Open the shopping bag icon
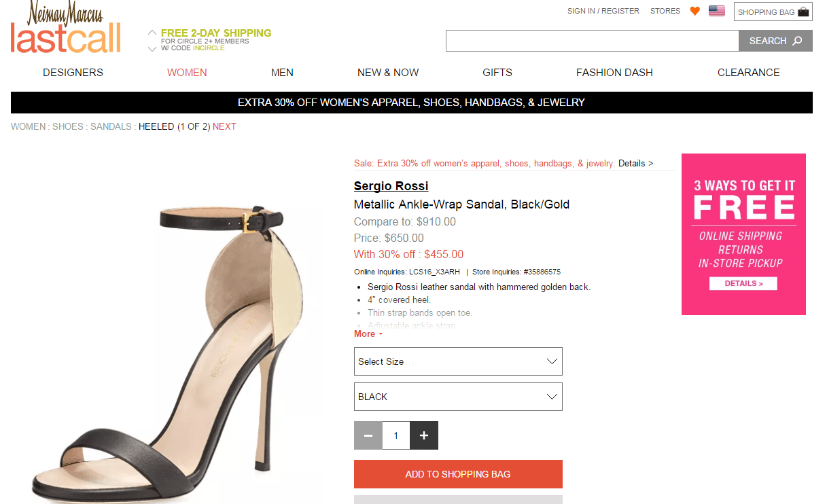Screen dimensions: 827x504 [803, 12]
